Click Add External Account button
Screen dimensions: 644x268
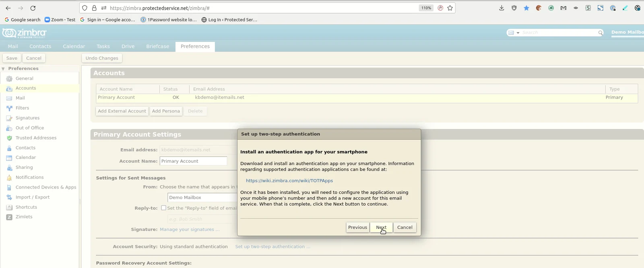click(122, 111)
